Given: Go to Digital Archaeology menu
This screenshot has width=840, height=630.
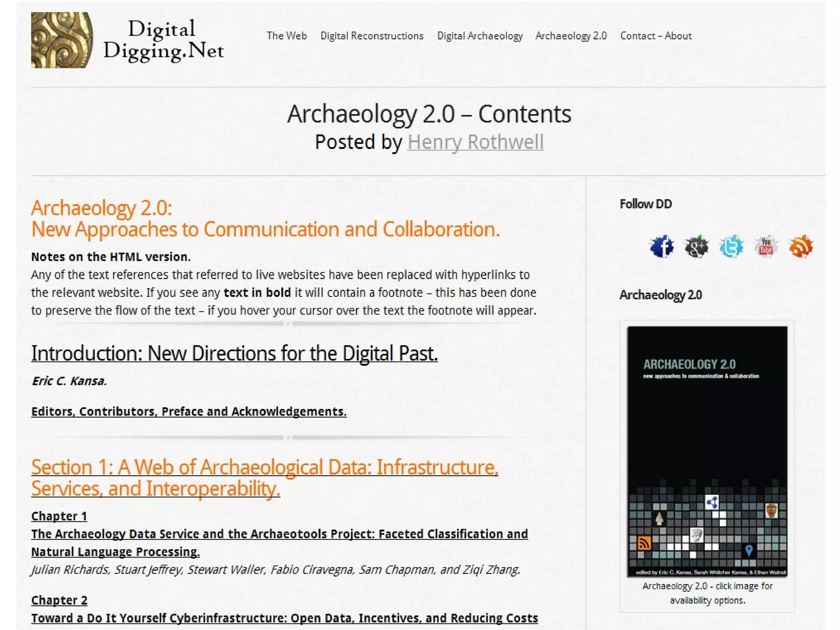Looking at the screenshot, I should pos(479,36).
